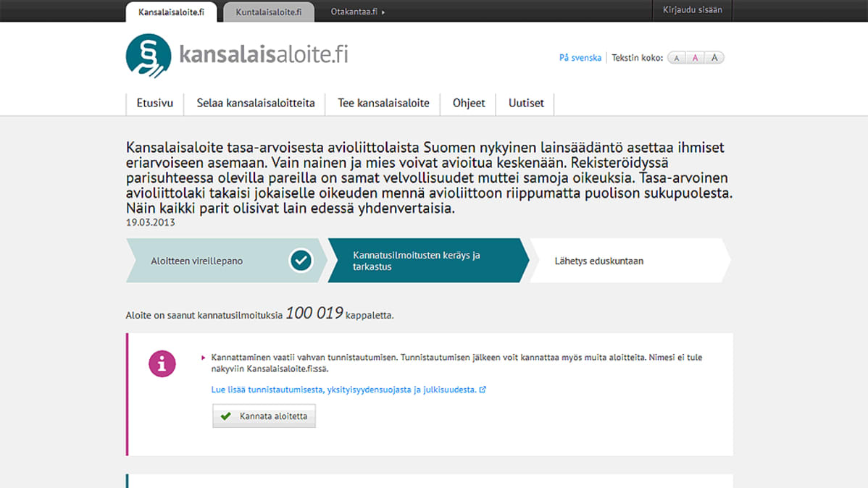Open Tee kansalaisaloite navigation item
This screenshot has height=488, width=868.
click(383, 104)
